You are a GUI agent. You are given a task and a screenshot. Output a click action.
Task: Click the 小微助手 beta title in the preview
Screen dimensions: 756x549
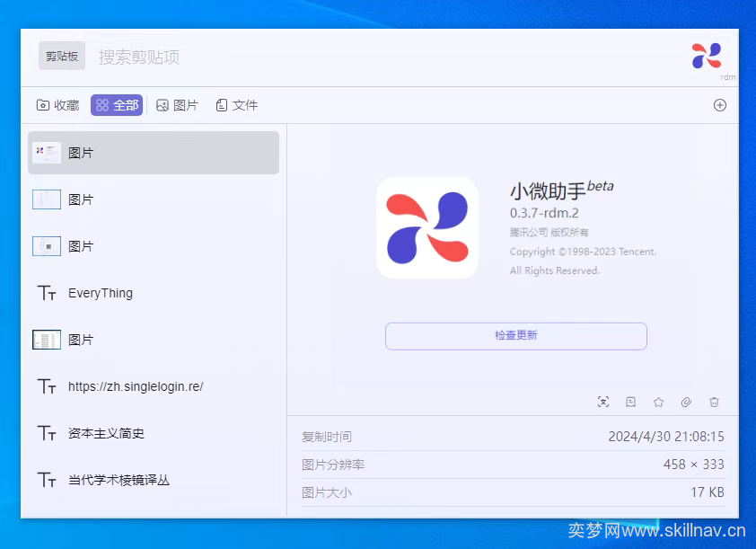coord(562,190)
